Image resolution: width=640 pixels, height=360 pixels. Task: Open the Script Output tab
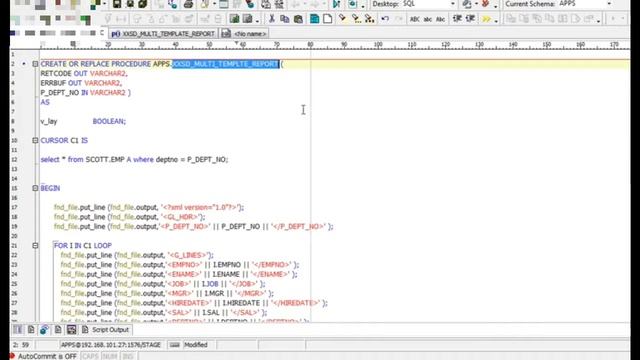106,329
